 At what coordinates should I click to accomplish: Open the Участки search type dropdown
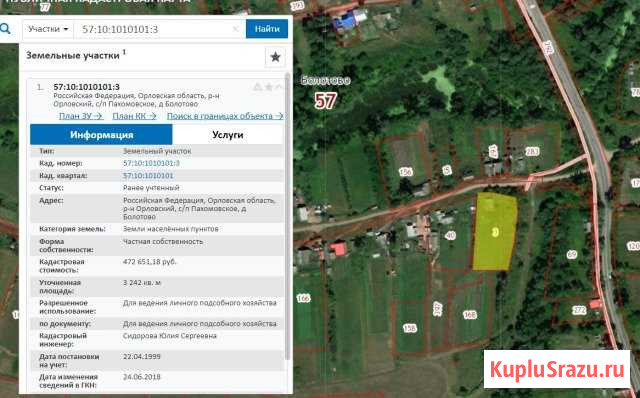click(48, 29)
